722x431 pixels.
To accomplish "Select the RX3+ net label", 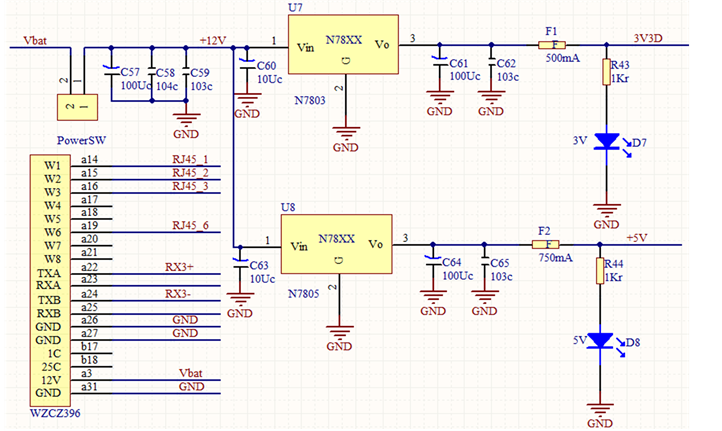I will (x=180, y=267).
